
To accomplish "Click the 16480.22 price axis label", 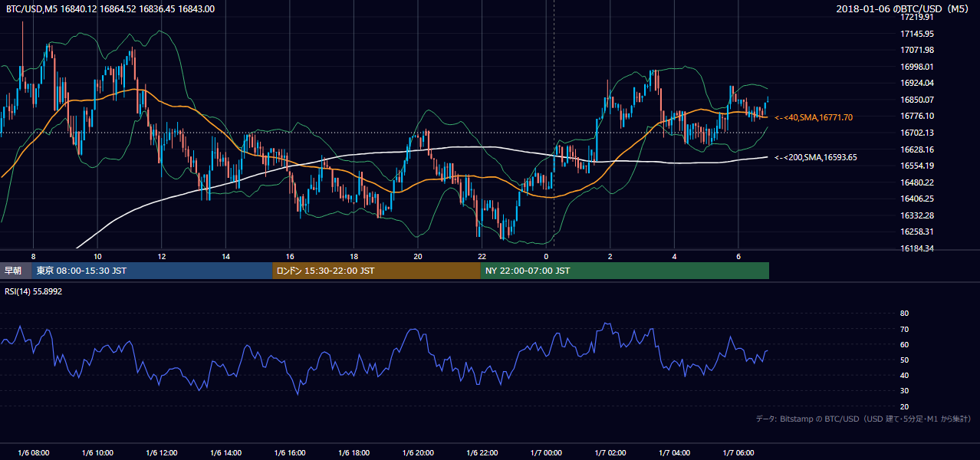I will [916, 182].
